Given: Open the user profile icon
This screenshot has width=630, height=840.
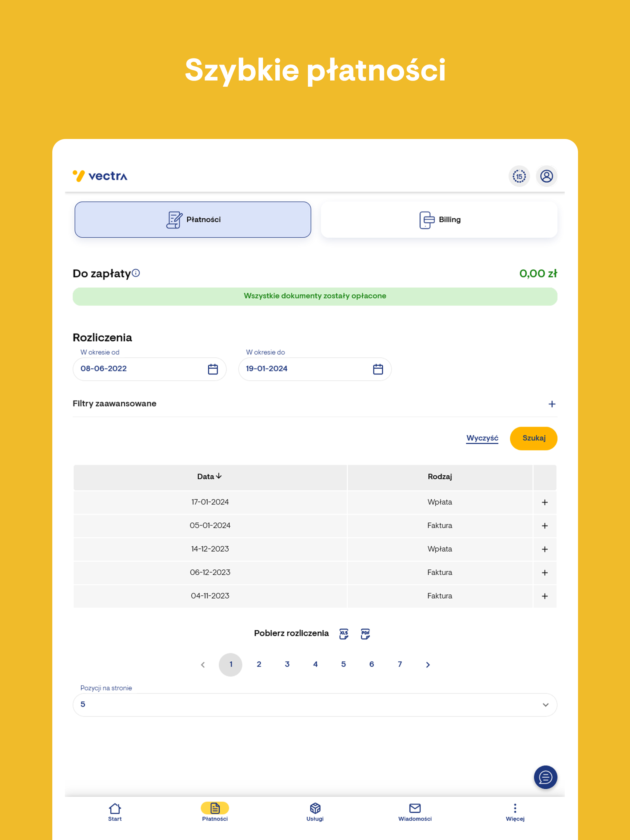Looking at the screenshot, I should click(x=546, y=176).
